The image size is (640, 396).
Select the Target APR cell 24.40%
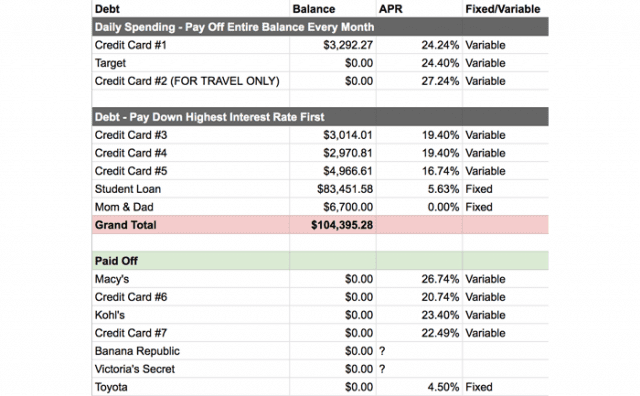pyautogui.click(x=419, y=63)
